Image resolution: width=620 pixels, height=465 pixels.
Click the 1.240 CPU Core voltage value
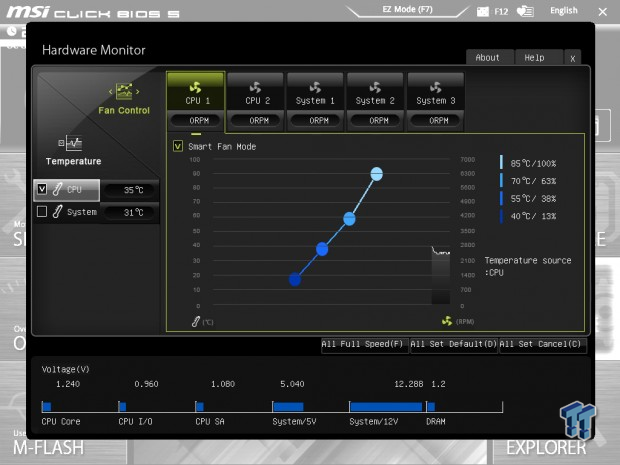[68, 384]
